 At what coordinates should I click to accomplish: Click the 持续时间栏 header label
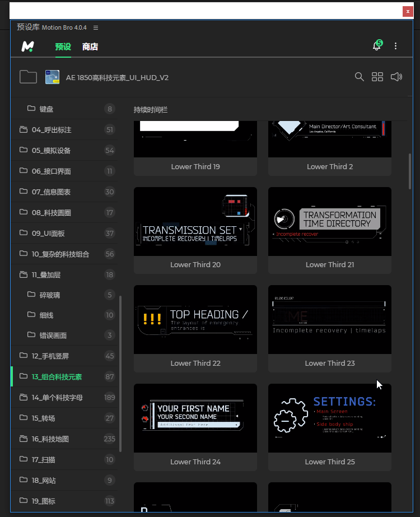click(x=151, y=110)
